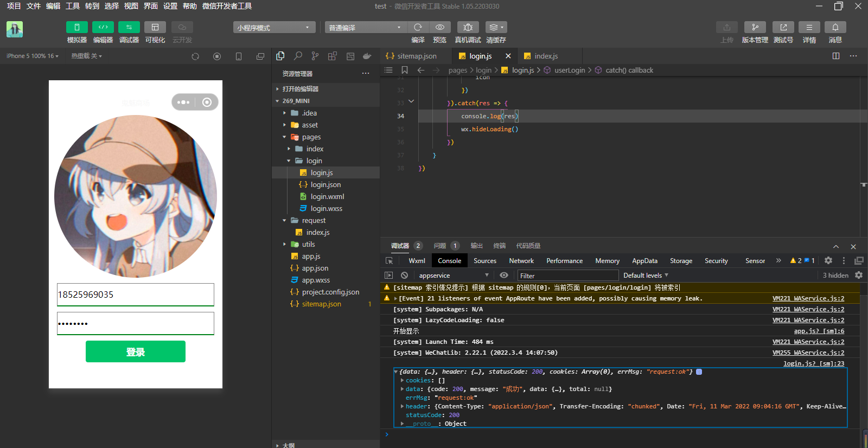Open login.wxss file
The height and width of the screenshot is (448, 868).
point(325,208)
